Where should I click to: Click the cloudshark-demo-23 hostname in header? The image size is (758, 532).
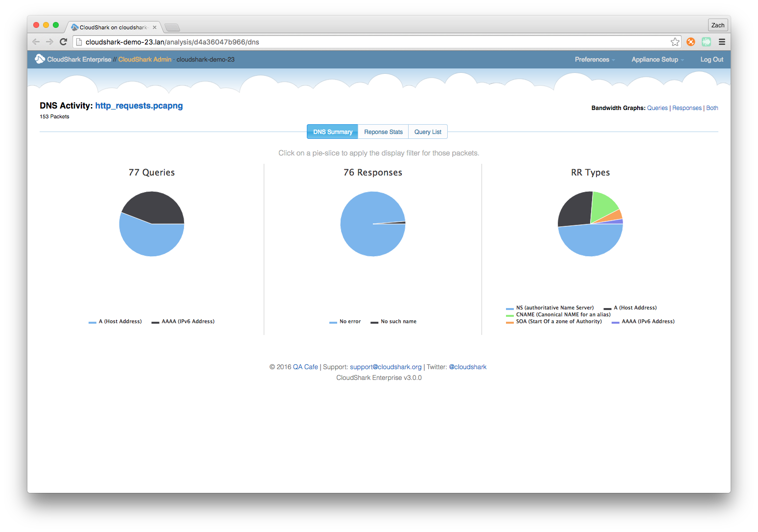click(206, 59)
